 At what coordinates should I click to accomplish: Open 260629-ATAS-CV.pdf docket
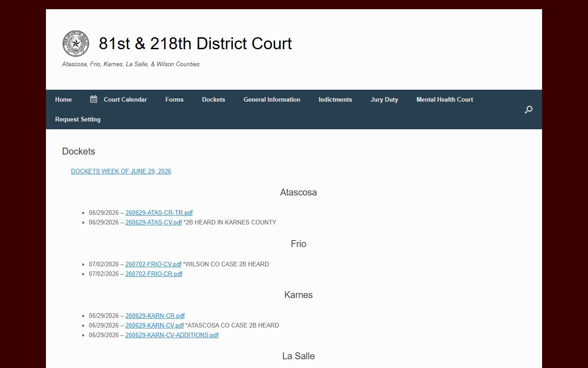coord(153,222)
